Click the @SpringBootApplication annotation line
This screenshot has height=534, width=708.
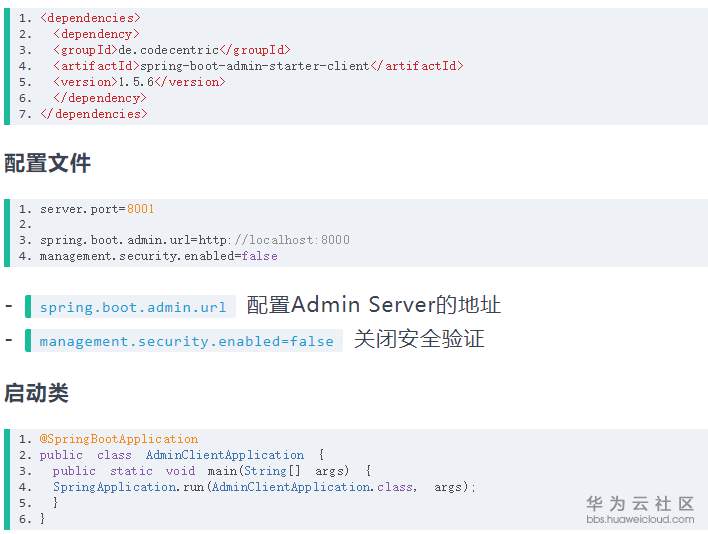coord(119,439)
